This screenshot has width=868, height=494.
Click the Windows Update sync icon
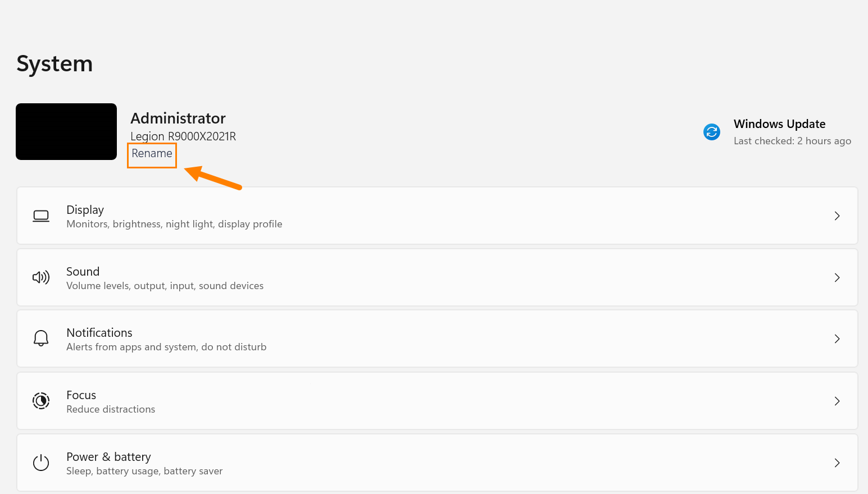[x=712, y=132]
